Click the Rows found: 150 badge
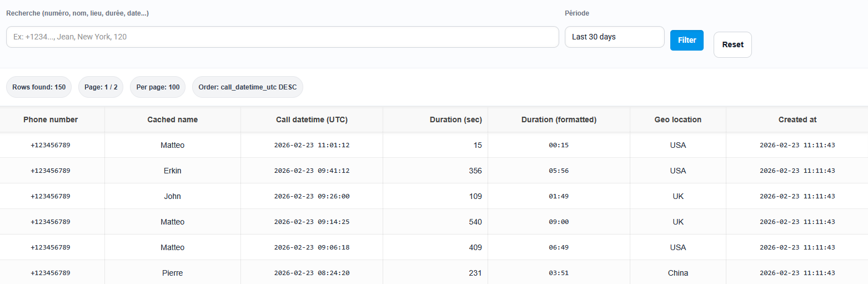The height and width of the screenshot is (284, 868). (39, 87)
